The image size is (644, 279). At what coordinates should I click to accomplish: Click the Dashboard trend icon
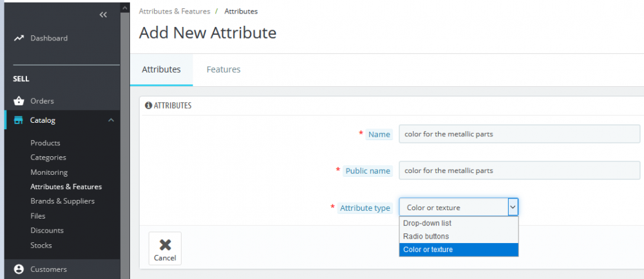pyautogui.click(x=19, y=39)
